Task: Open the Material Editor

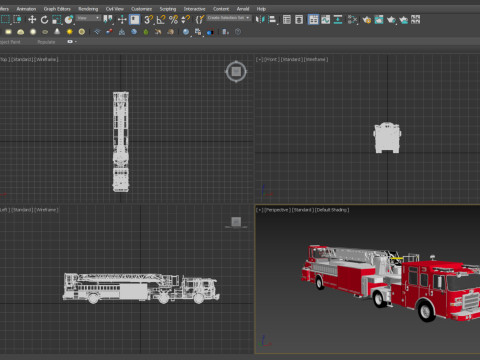Action: click(x=352, y=20)
